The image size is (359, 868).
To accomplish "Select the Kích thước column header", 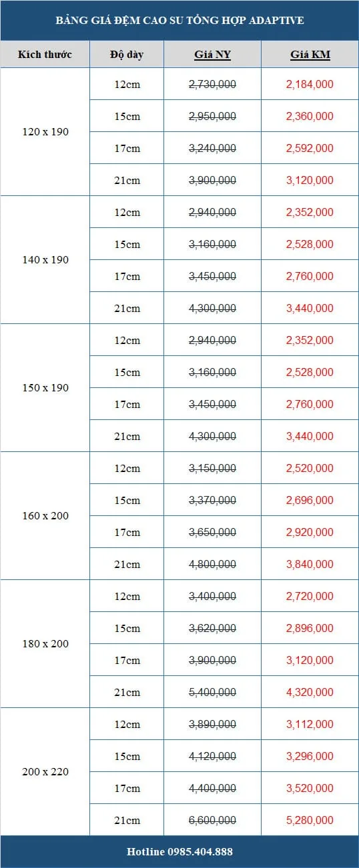I will pyautogui.click(x=45, y=54).
